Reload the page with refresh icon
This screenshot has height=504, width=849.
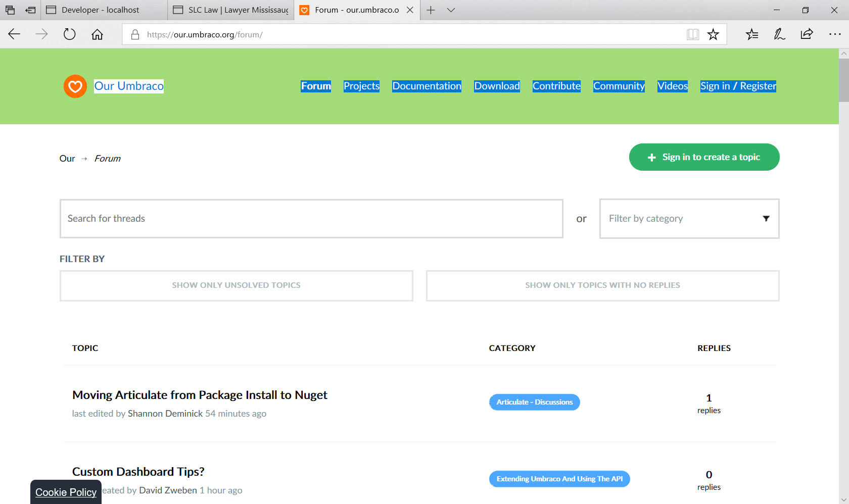pos(69,34)
